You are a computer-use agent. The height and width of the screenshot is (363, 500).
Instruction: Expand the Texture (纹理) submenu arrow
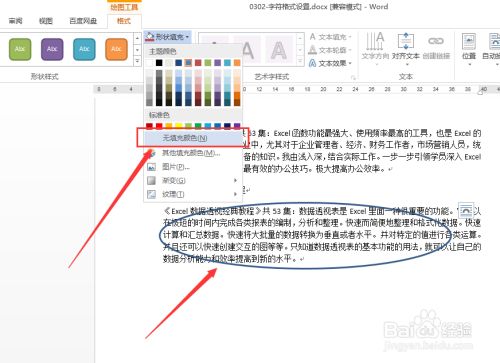tap(235, 194)
